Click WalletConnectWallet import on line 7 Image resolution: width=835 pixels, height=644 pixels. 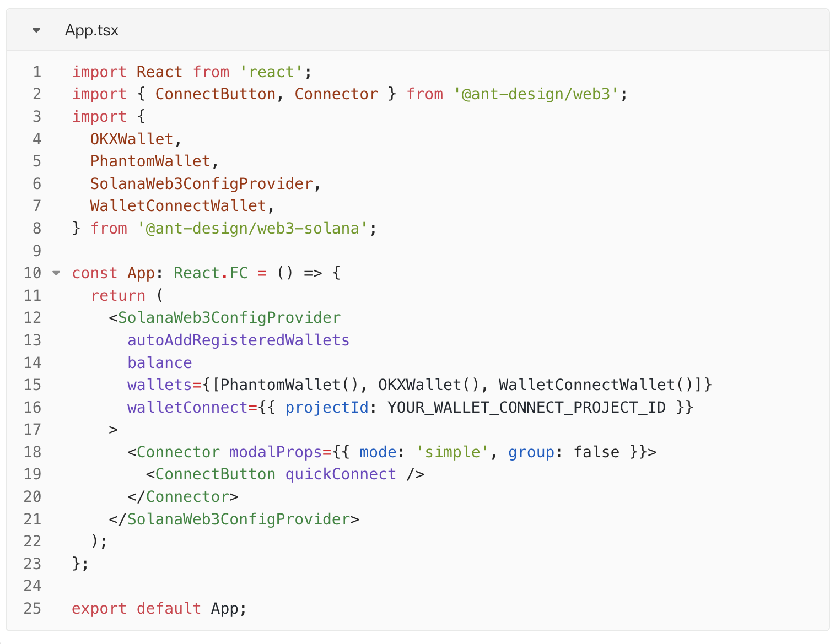click(x=178, y=206)
